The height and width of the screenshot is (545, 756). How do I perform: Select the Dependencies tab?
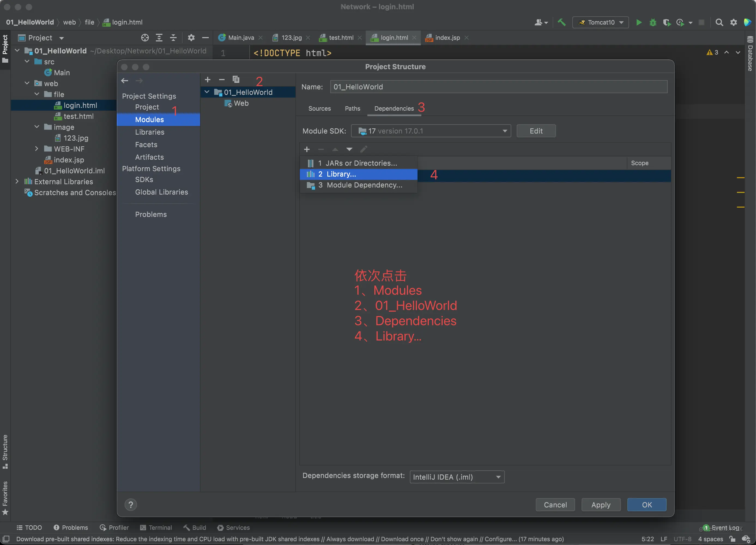(x=394, y=108)
